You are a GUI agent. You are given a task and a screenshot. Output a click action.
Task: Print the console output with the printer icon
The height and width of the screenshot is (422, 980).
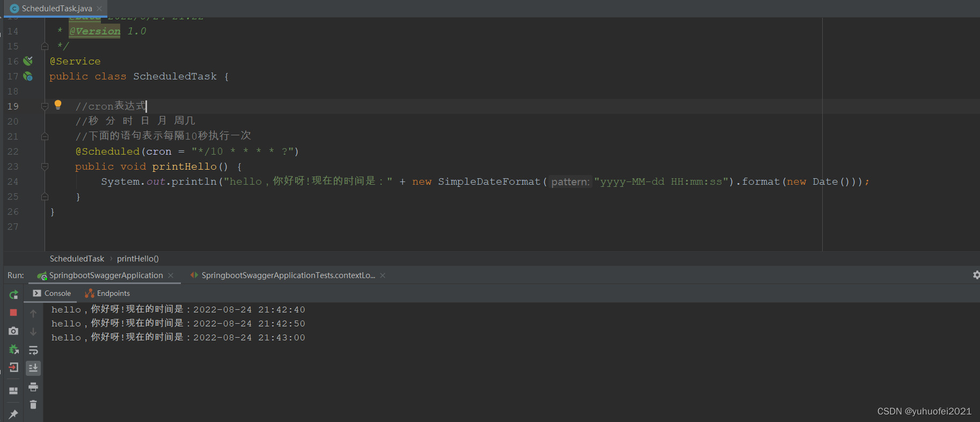coord(33,387)
